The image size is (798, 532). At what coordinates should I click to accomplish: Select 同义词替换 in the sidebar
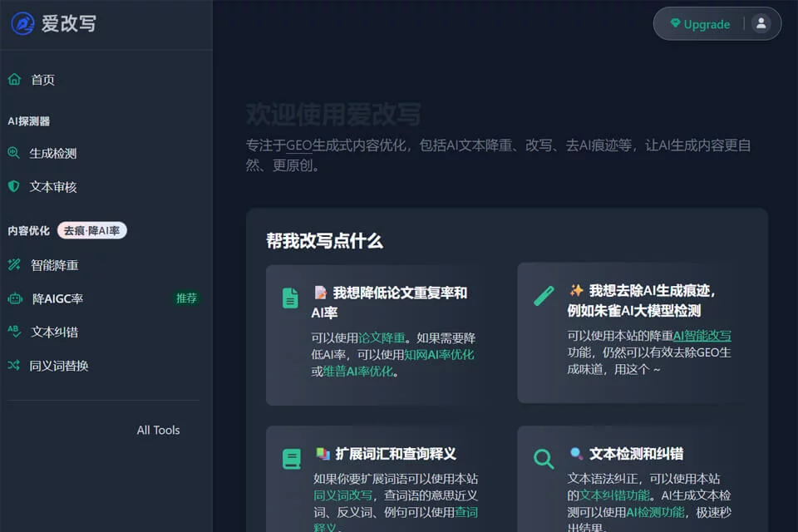pos(58,366)
